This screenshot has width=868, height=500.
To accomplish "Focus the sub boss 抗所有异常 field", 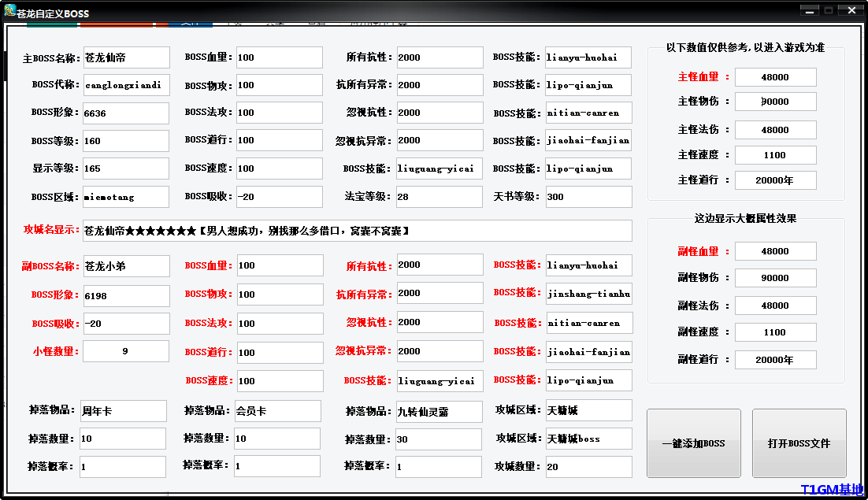I will pyautogui.click(x=440, y=293).
